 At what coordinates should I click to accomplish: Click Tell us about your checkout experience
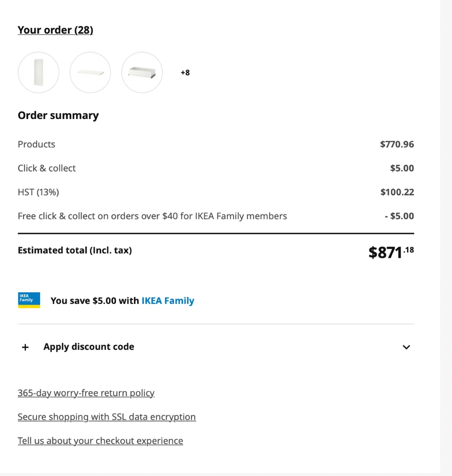100,441
